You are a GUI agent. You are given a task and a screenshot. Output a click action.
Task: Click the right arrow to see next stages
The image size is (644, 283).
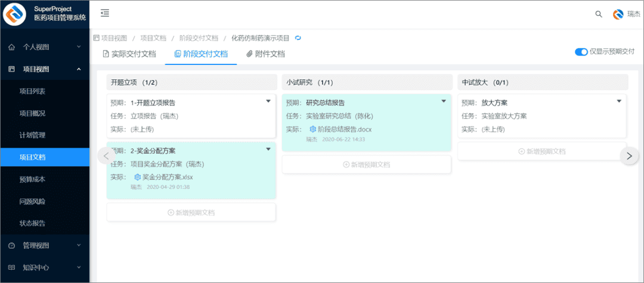(x=629, y=156)
